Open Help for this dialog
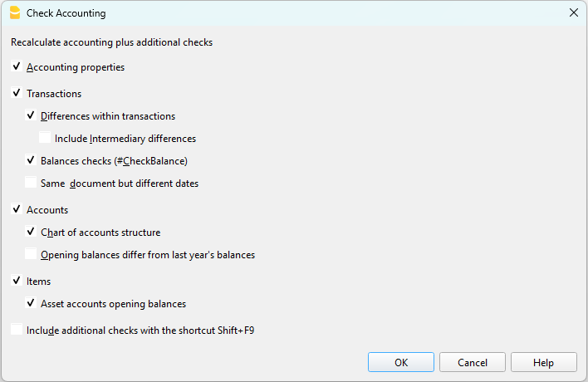The image size is (588, 382). [x=543, y=362]
